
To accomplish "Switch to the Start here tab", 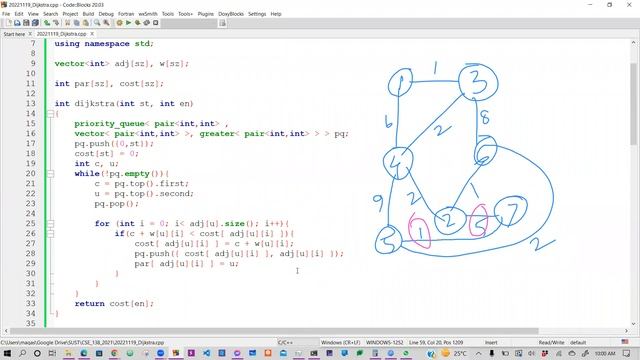I will pos(14,34).
